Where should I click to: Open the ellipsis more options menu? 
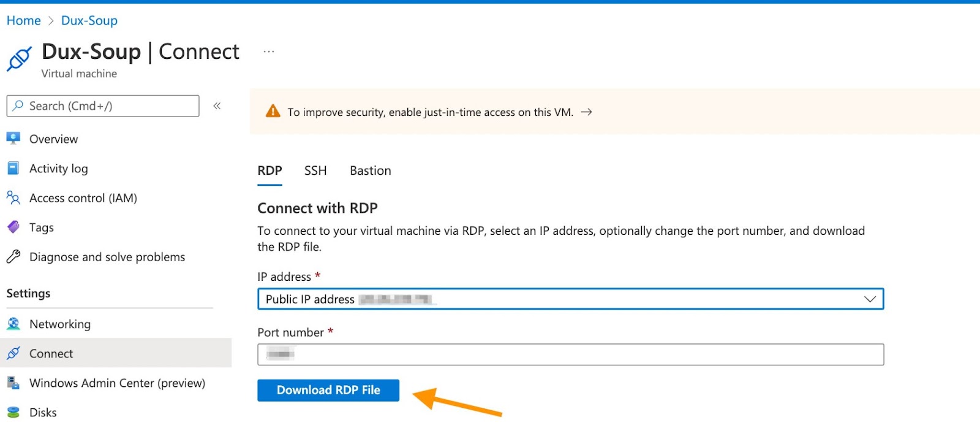(x=269, y=52)
